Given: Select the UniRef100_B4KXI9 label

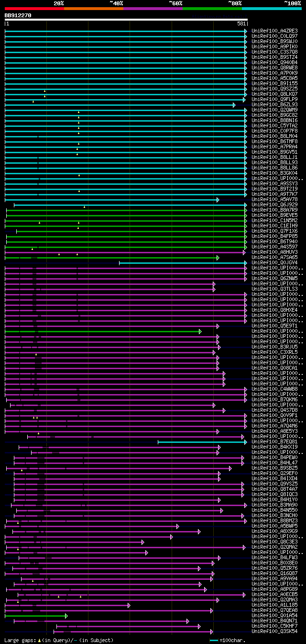Looking at the screenshot, I should [274, 447].
